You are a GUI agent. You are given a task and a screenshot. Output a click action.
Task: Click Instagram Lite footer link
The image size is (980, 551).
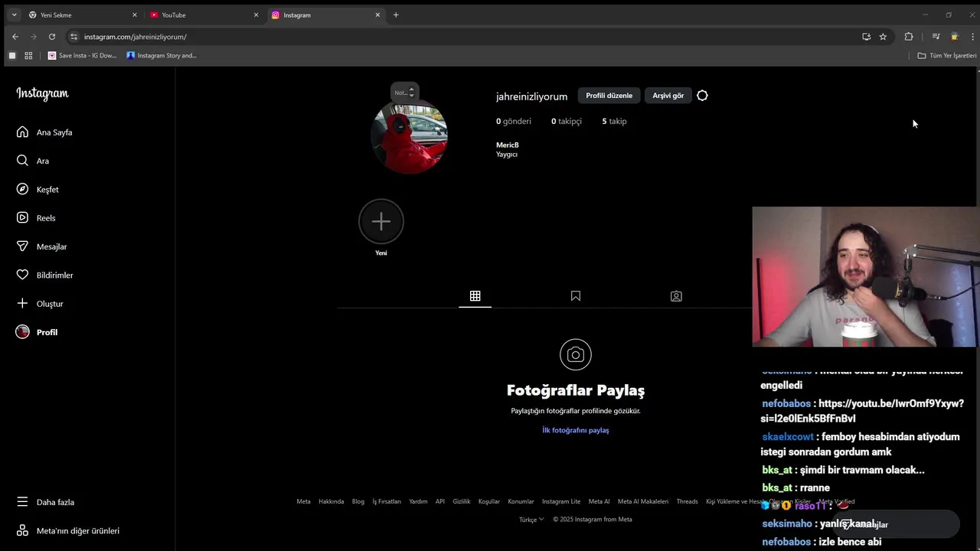[561, 501]
